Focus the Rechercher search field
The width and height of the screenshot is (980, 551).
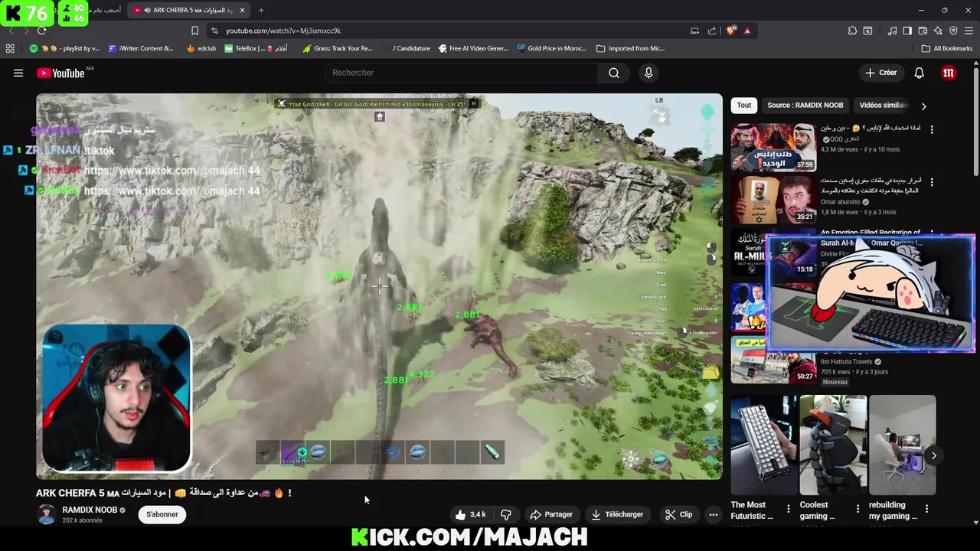coord(462,73)
